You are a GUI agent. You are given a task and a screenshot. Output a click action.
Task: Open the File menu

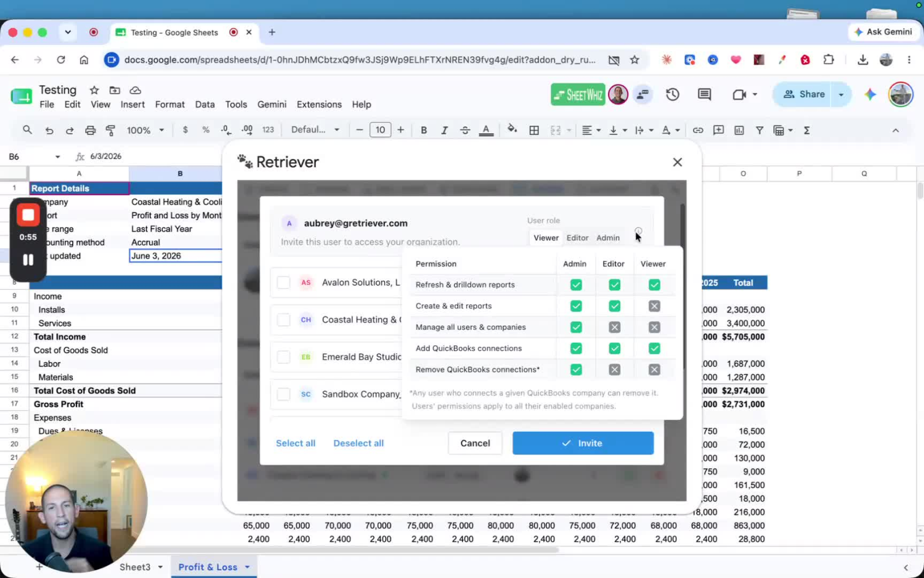click(x=47, y=105)
